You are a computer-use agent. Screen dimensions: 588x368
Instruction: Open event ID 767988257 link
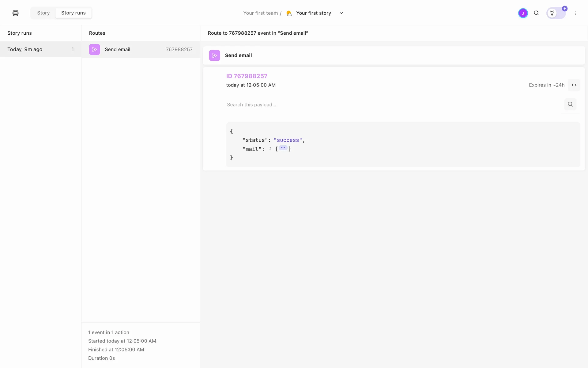(247, 76)
